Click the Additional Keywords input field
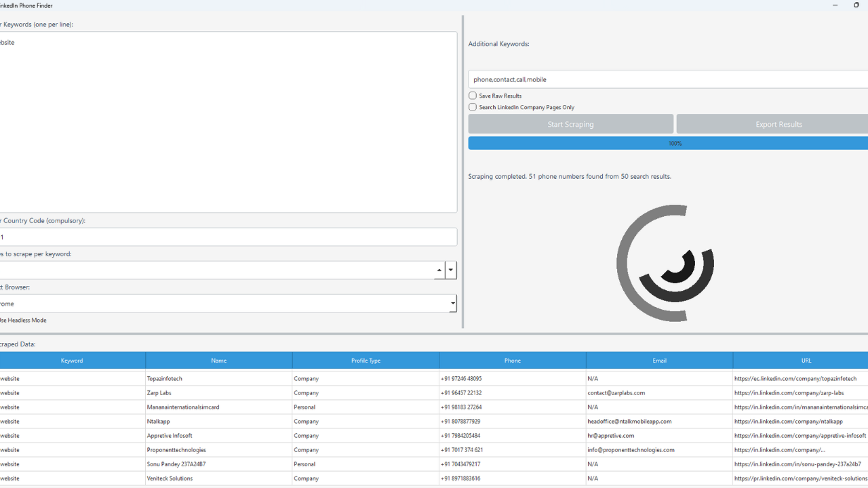Viewport: 868px width, 488px height. coord(668,79)
